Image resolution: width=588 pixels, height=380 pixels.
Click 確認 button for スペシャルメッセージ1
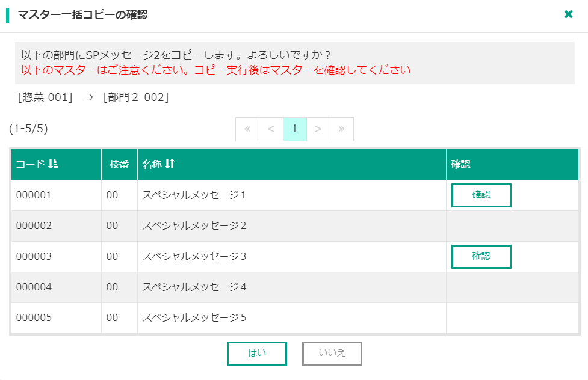pyautogui.click(x=481, y=195)
